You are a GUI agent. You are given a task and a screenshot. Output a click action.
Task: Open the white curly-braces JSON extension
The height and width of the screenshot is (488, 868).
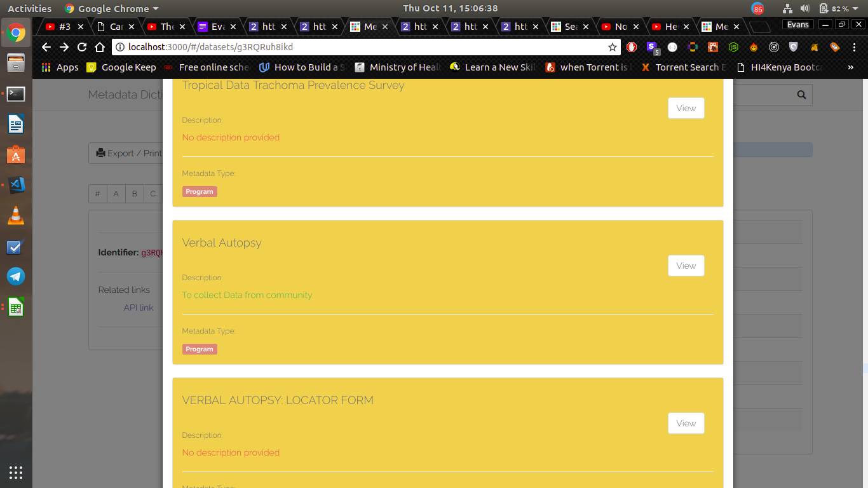672,47
